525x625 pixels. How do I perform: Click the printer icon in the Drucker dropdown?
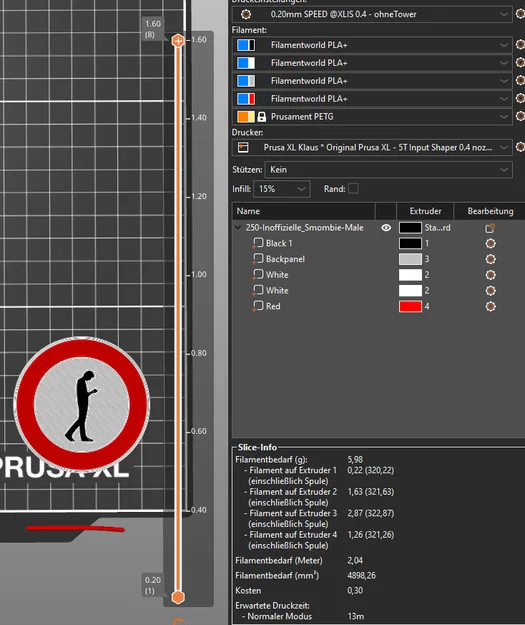(243, 147)
